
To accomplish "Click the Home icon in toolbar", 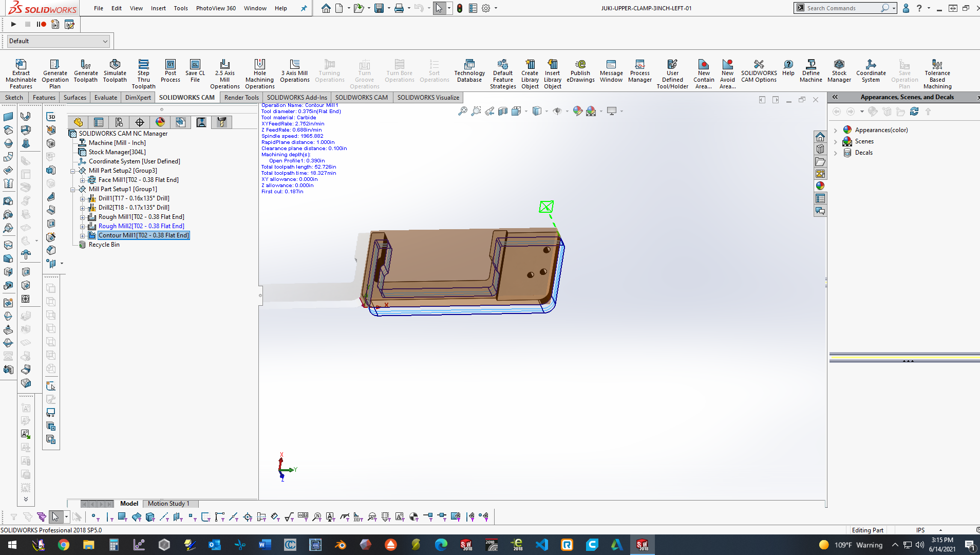I will [326, 8].
